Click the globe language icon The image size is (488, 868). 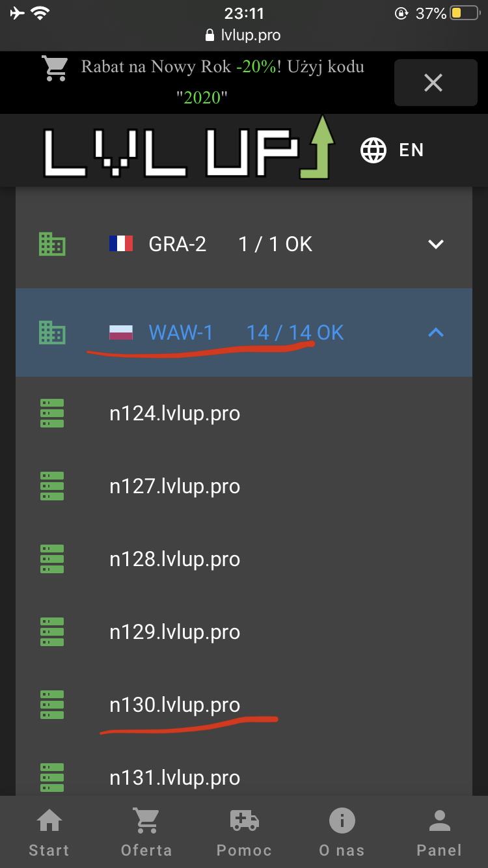[x=373, y=150]
